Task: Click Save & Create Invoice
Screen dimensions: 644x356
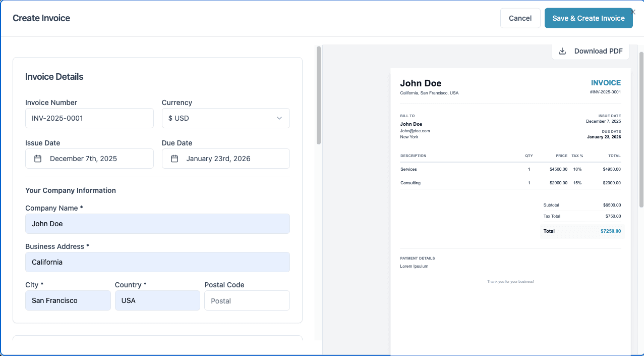Action: click(x=589, y=18)
